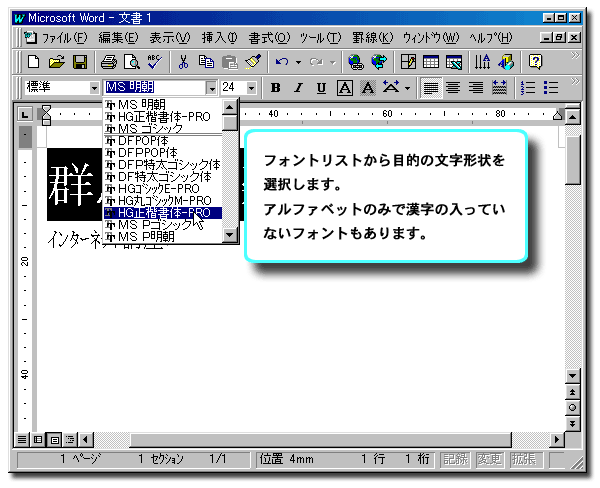Run spelling check (ABC icon)
The image size is (600, 488).
coord(155,62)
